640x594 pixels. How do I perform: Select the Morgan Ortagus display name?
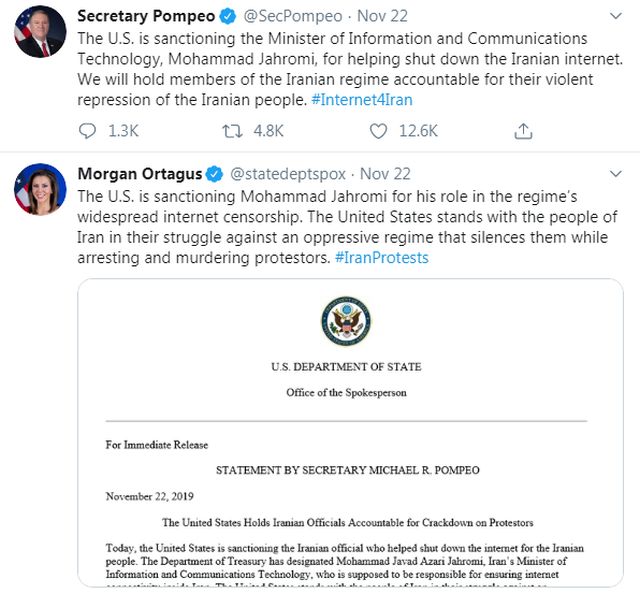click(x=138, y=174)
